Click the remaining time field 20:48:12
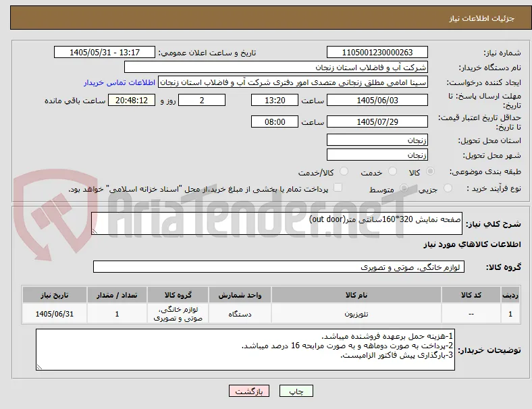532x409 pixels. tap(132, 101)
